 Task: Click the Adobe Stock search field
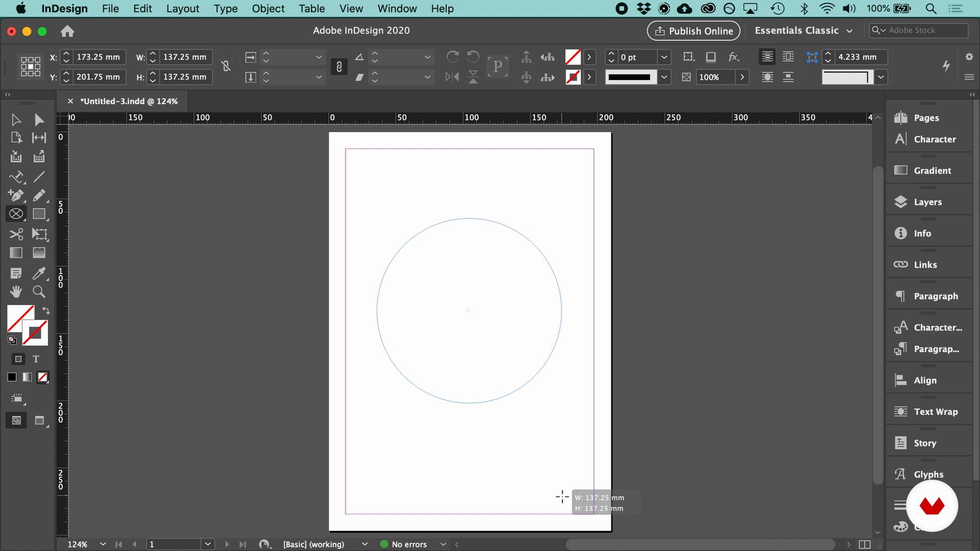(918, 31)
